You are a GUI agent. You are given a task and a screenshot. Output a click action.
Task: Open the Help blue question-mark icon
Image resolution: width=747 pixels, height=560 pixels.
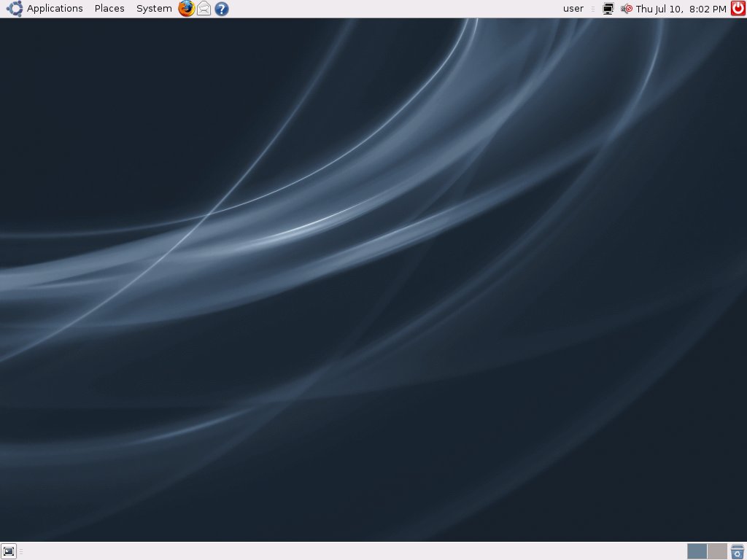pos(222,9)
